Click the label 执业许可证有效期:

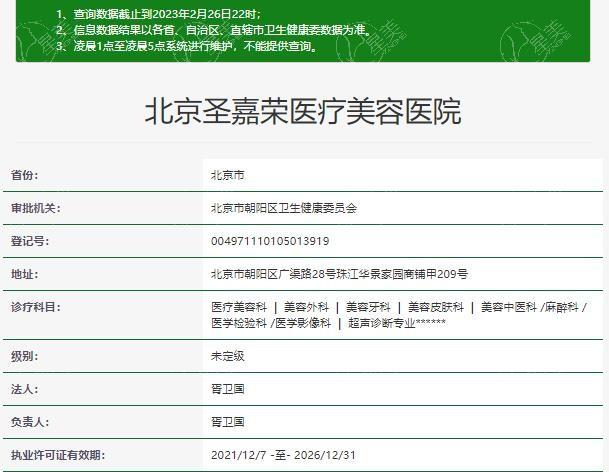[58, 455]
